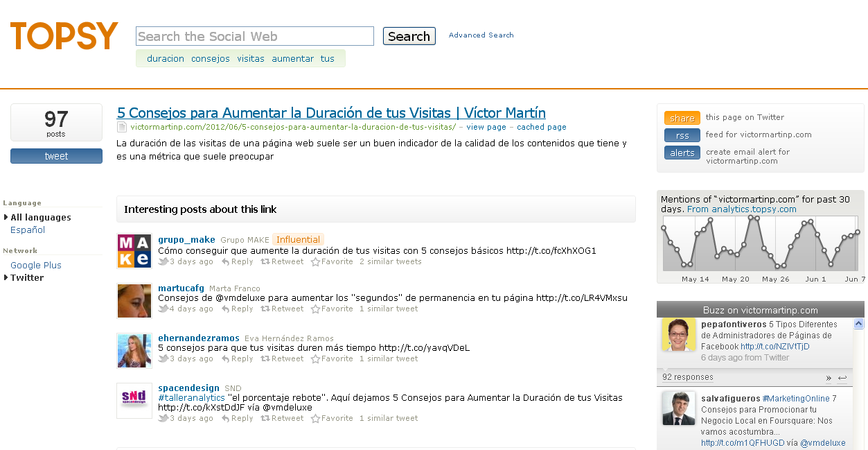
Task: Favorite the ehernandezramos tweet
Action: pos(332,359)
